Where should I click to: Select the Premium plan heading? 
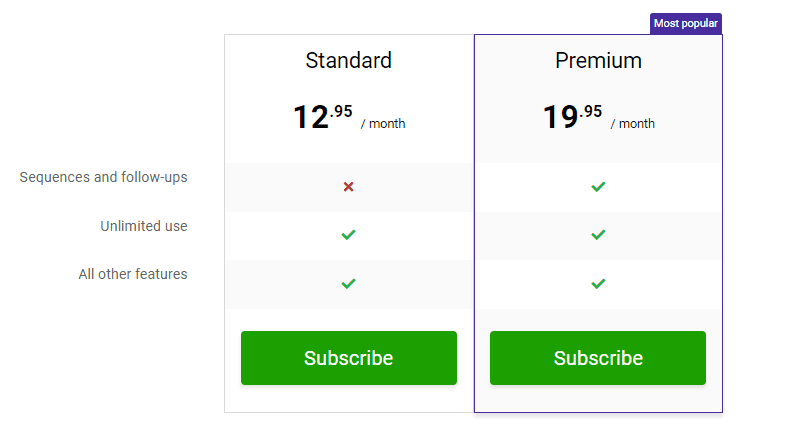598,61
